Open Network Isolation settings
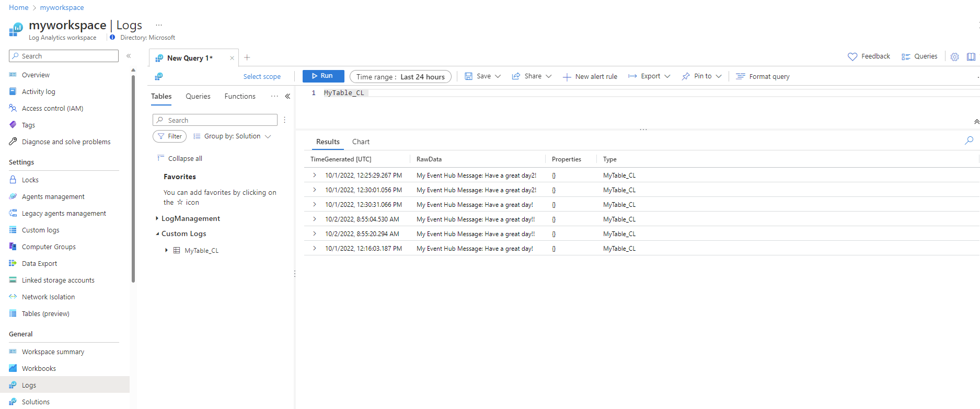Viewport: 980px width, 409px height. point(48,297)
